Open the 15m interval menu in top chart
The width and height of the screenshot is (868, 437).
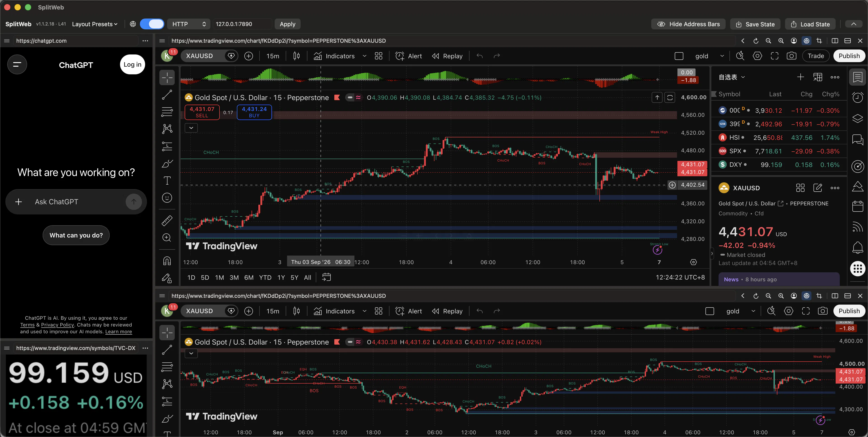coord(273,56)
